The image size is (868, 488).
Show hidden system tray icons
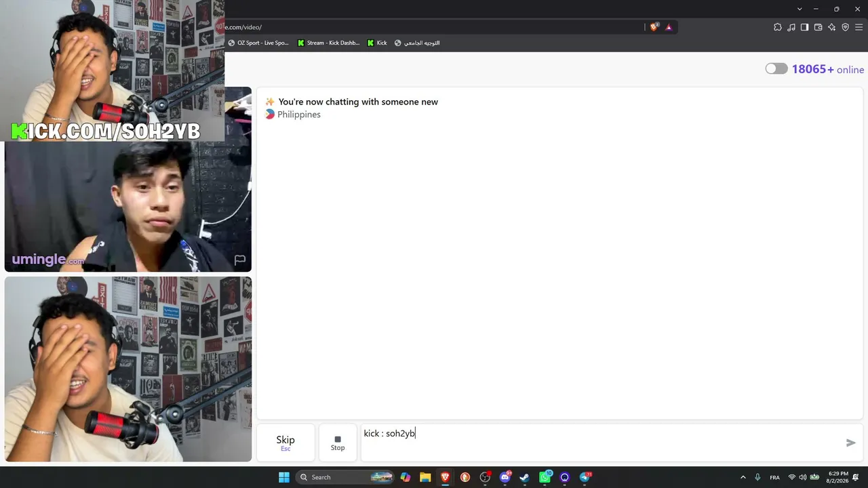(x=743, y=477)
